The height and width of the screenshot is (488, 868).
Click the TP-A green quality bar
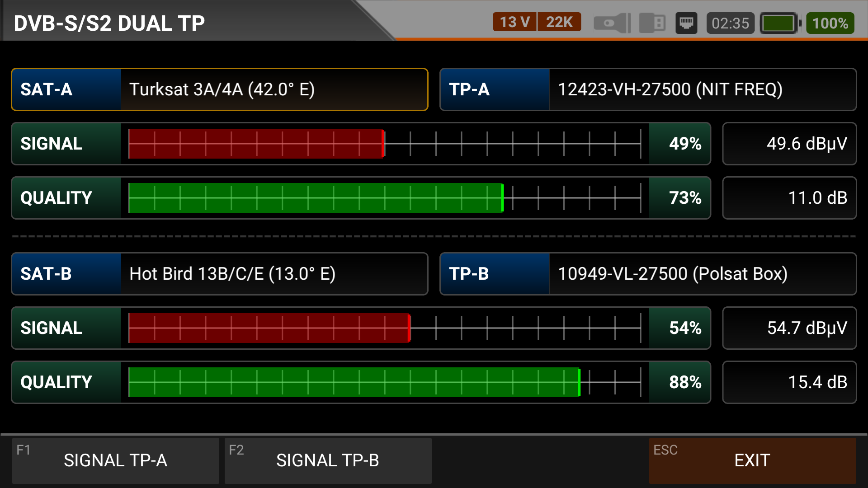coord(316,198)
